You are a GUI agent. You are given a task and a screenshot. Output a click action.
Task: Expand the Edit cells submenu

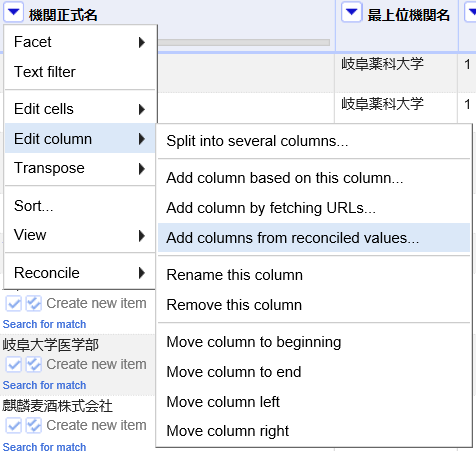click(80, 109)
